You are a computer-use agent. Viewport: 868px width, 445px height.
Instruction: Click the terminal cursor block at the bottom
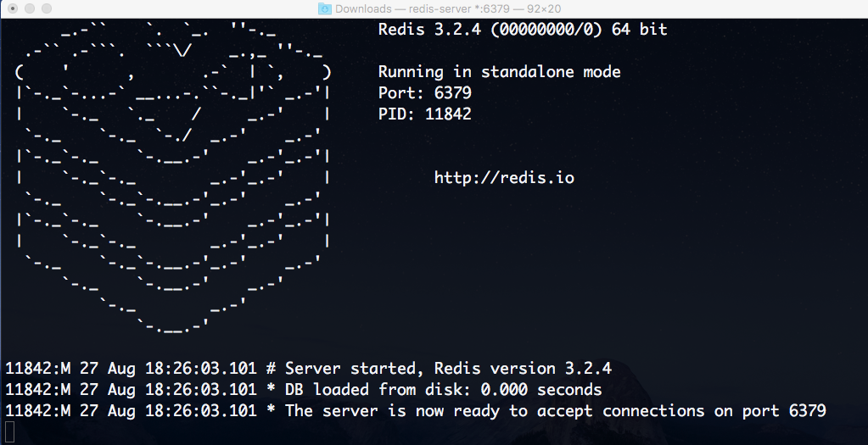[x=9, y=431]
